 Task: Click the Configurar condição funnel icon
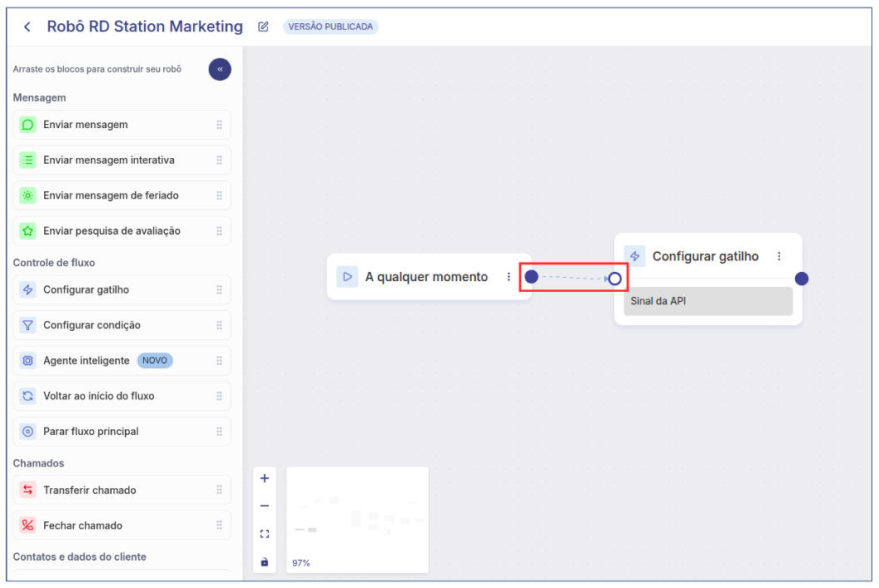(x=27, y=325)
